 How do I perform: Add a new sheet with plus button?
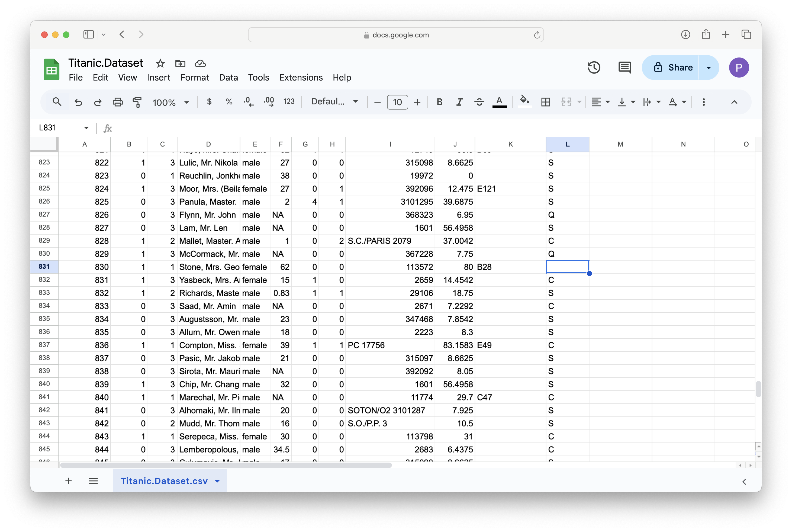coord(68,481)
